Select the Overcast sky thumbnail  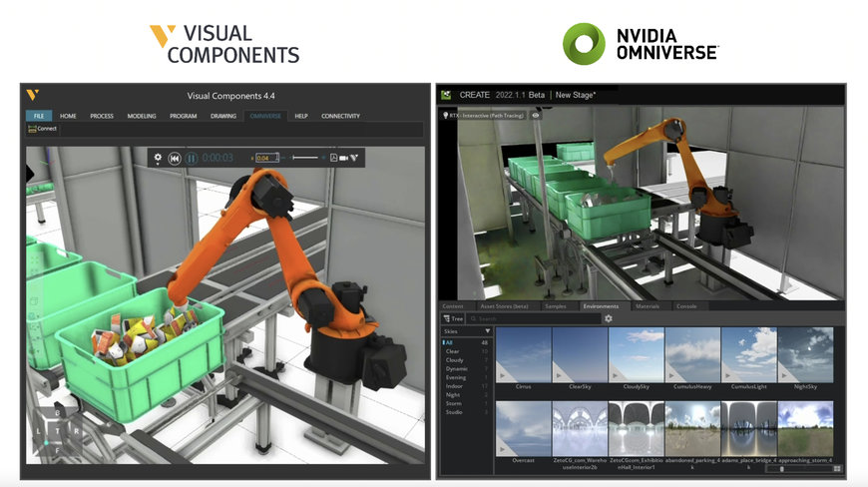coord(523,429)
